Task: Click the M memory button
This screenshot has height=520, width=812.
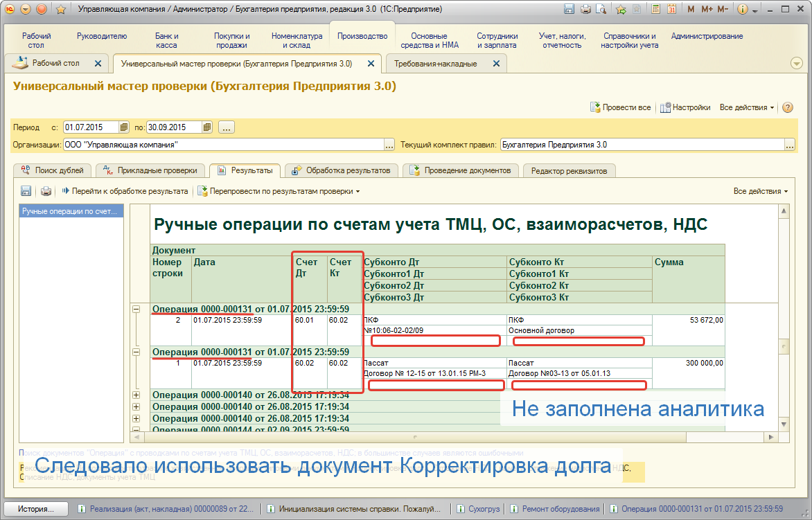Action: pos(691,9)
